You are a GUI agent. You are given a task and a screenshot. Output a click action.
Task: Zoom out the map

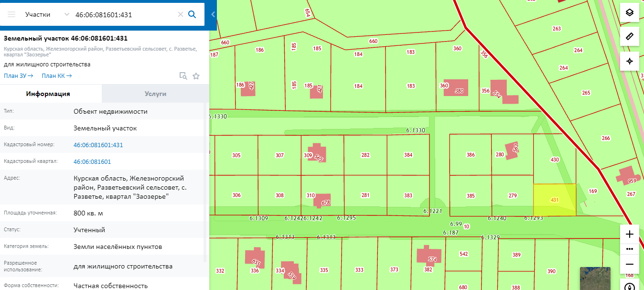tap(630, 264)
